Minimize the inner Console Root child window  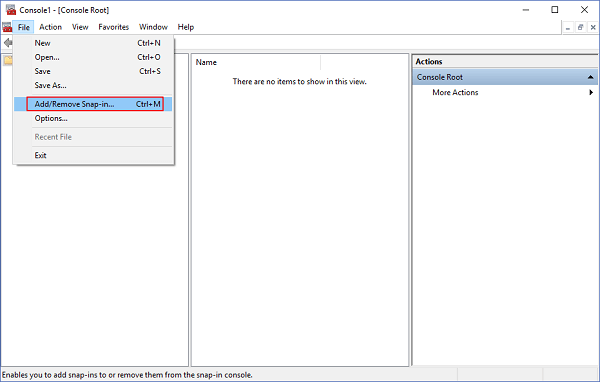coord(568,28)
